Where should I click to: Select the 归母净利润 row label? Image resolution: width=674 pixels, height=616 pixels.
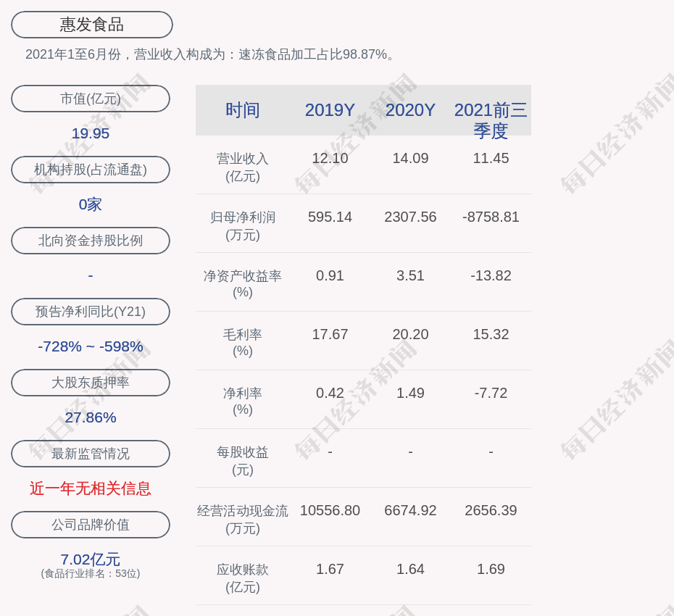(243, 225)
